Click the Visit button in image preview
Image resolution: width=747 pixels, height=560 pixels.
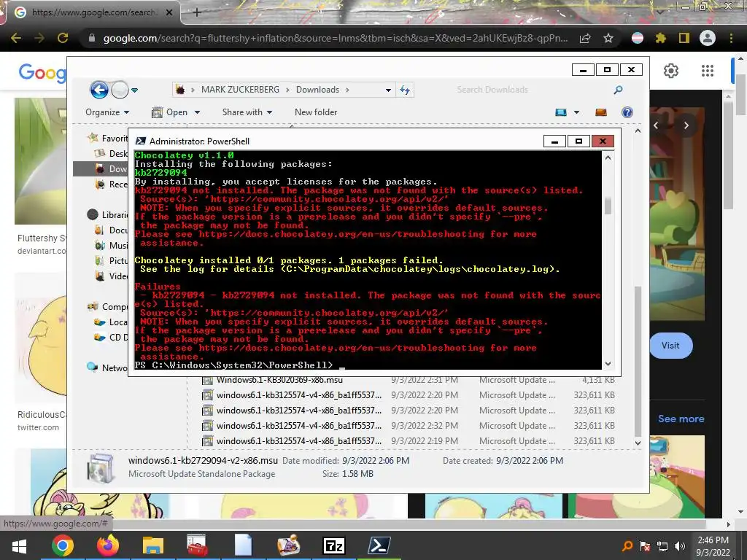[x=671, y=346]
